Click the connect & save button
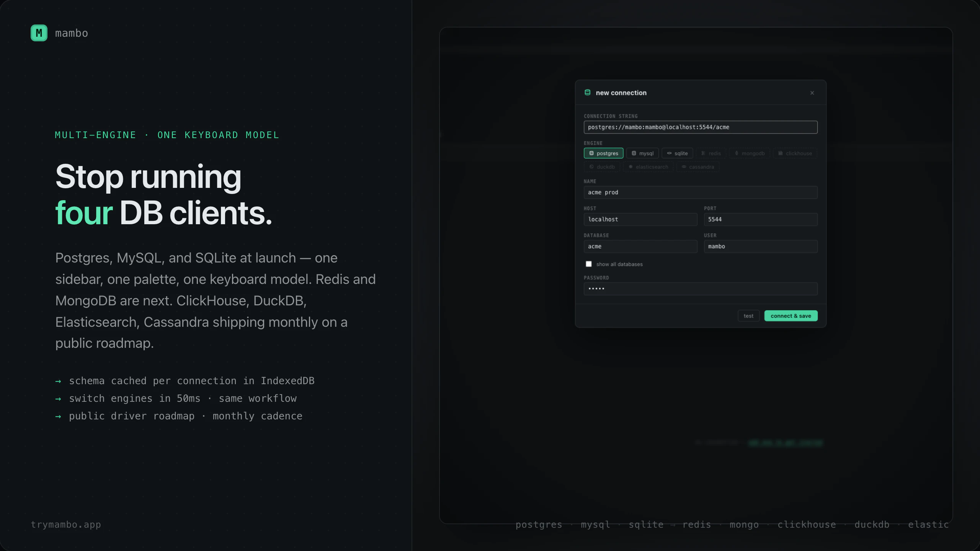Screen dimensions: 980x551 (791, 316)
